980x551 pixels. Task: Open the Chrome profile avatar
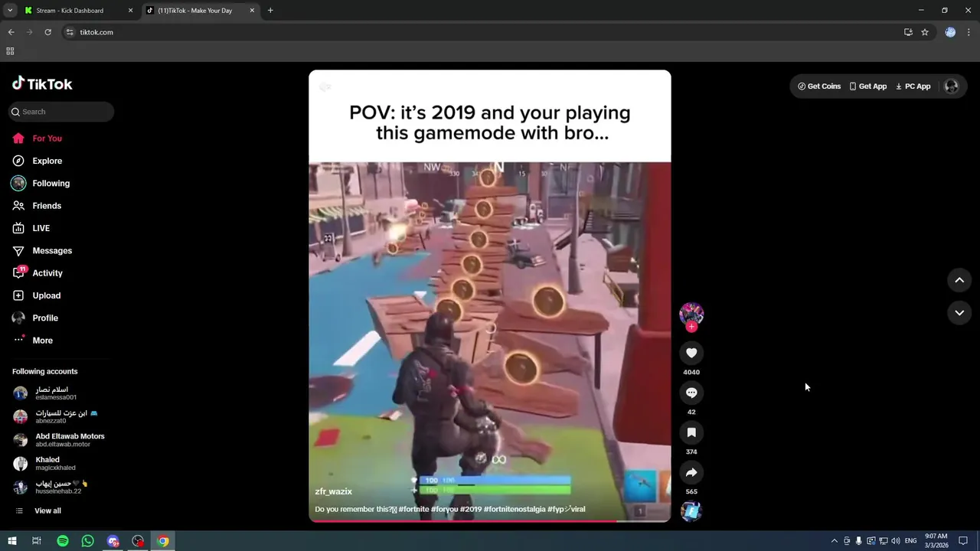(950, 32)
